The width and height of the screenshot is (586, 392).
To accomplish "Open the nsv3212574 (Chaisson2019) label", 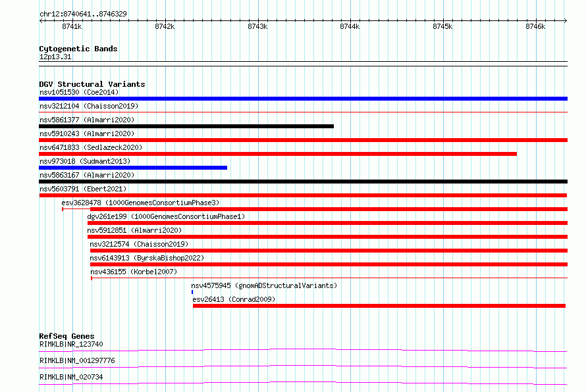I will pyautogui.click(x=139, y=244).
